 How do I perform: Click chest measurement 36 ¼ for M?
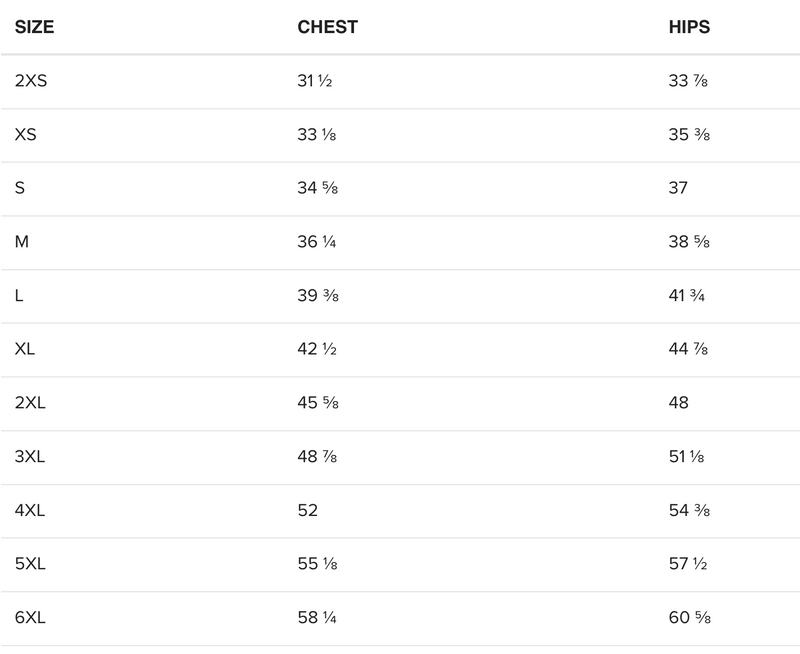(317, 242)
